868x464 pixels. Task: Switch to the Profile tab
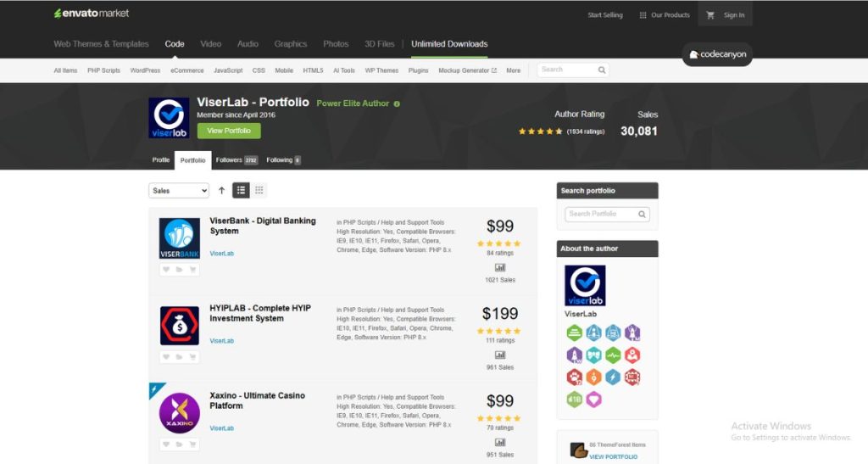point(161,160)
